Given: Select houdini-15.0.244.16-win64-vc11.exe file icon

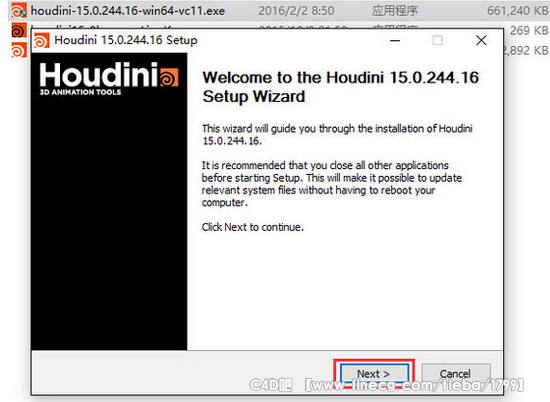Looking at the screenshot, I should pyautogui.click(x=19, y=11).
